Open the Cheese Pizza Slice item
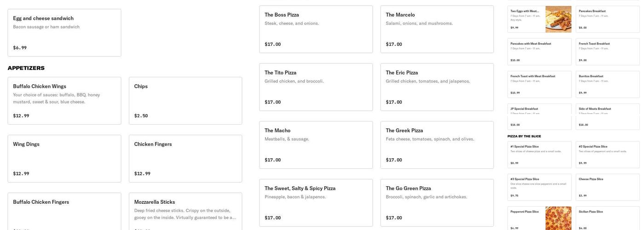The height and width of the screenshot is (230, 644). (607, 187)
